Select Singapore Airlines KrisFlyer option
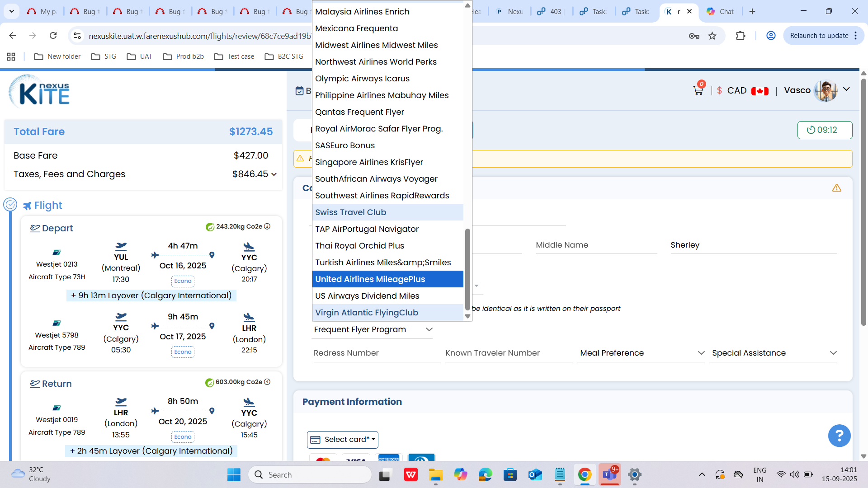Screen dimensions: 868x488 click(387, 162)
